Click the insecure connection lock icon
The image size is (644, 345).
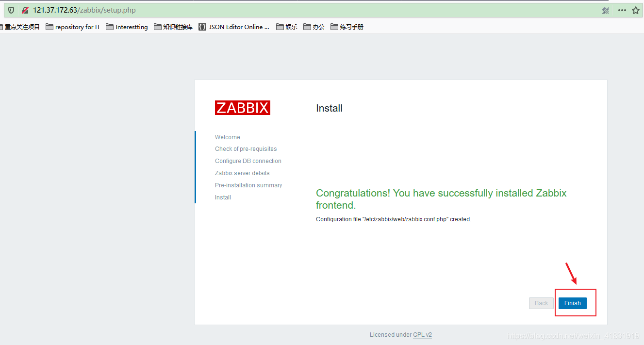click(25, 10)
